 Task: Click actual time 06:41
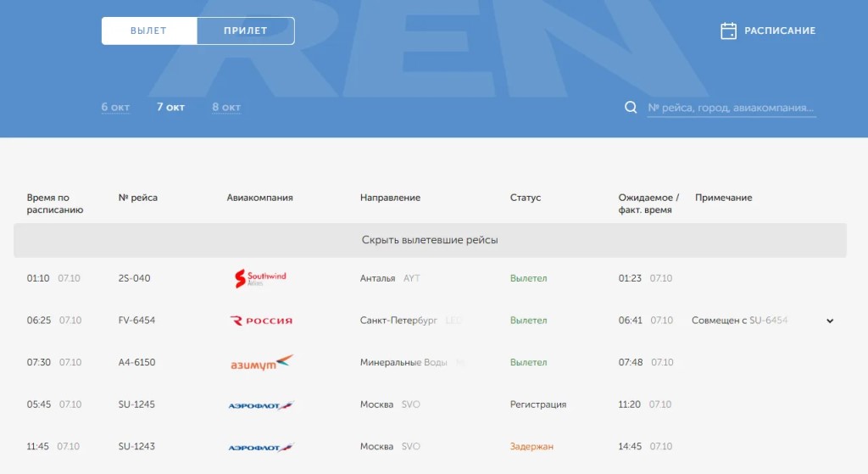[x=631, y=320]
